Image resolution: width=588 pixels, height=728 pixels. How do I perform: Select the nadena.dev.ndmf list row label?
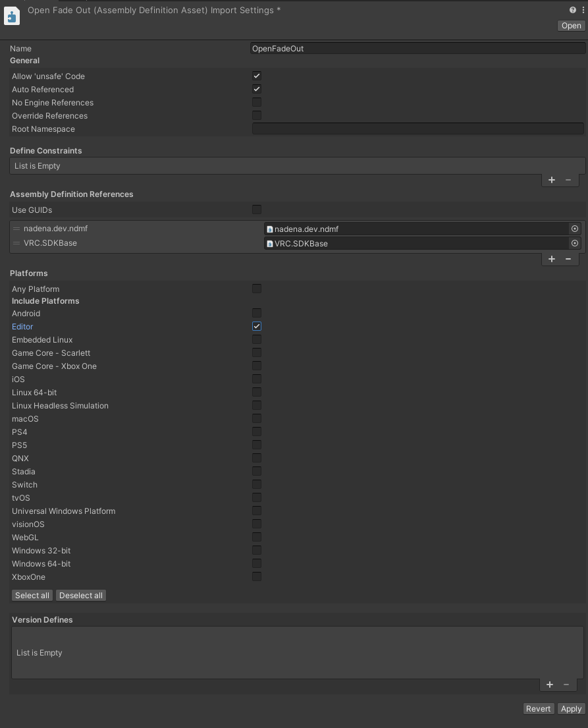pos(56,229)
